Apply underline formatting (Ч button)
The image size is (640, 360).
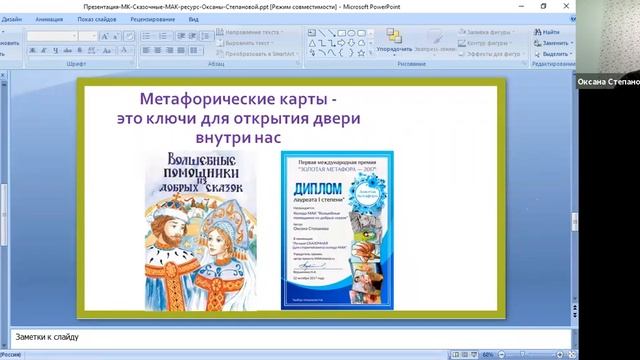56,51
